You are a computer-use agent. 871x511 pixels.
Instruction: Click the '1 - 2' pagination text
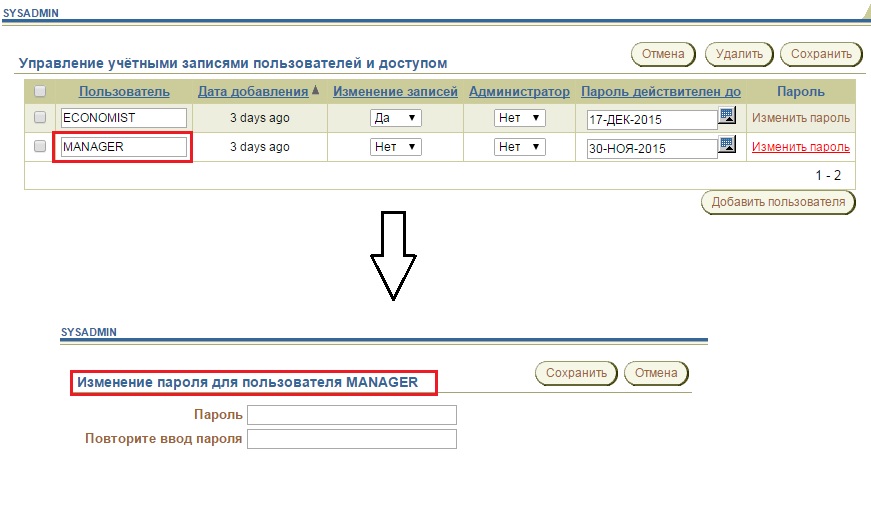(x=828, y=176)
